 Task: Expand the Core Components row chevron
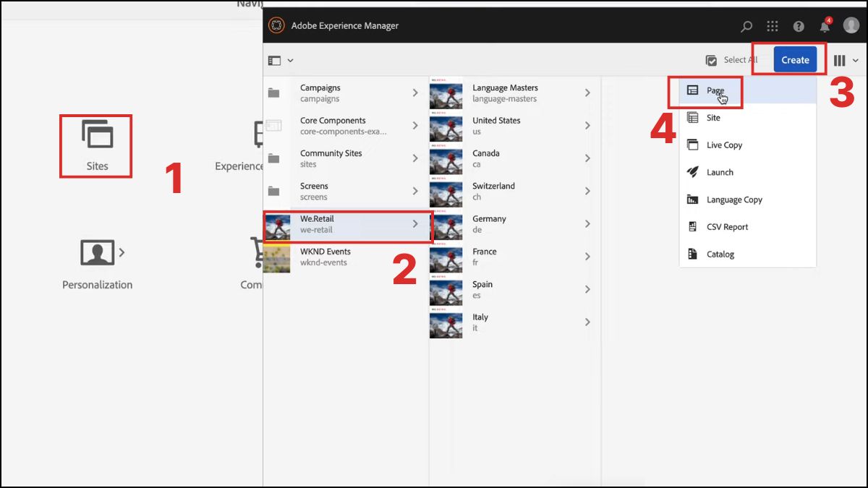click(415, 126)
